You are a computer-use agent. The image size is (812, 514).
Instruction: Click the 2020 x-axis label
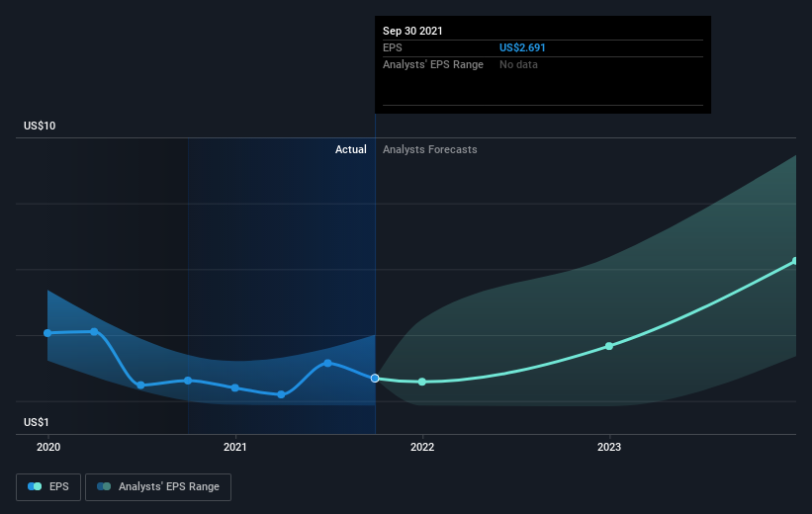[47, 447]
